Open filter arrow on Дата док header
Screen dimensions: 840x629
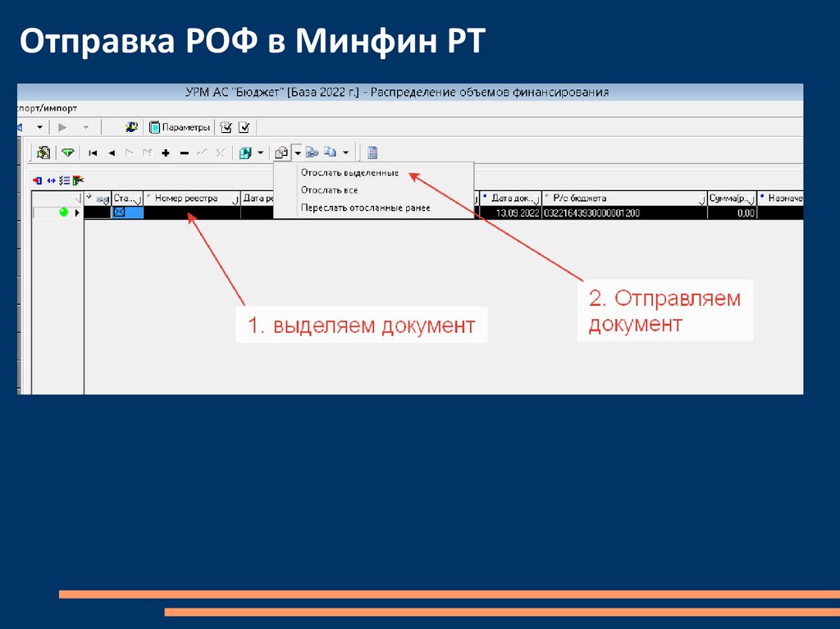[536, 200]
